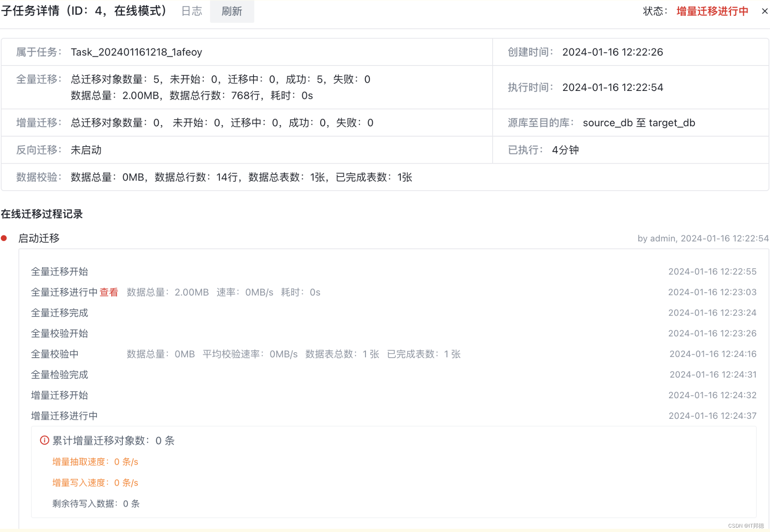Open the 日志 tab
Screen dimensions: 770x532
point(192,11)
